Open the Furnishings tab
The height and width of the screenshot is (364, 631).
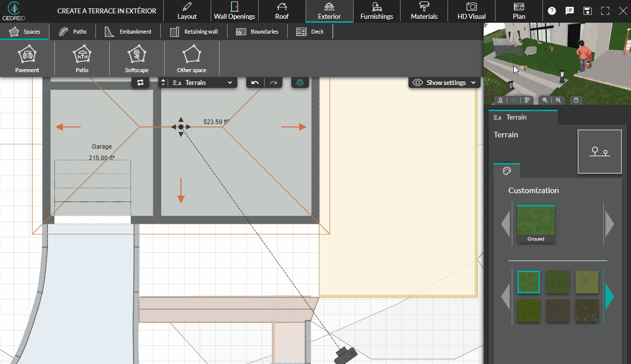[x=376, y=11]
